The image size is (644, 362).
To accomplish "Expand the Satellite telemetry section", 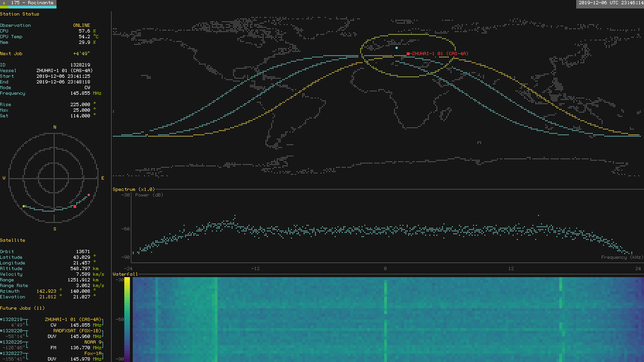I will pyautogui.click(x=12, y=240).
